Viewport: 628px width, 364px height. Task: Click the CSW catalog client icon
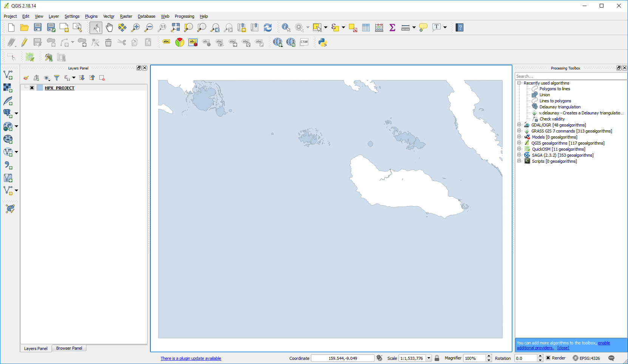pyautogui.click(x=304, y=42)
